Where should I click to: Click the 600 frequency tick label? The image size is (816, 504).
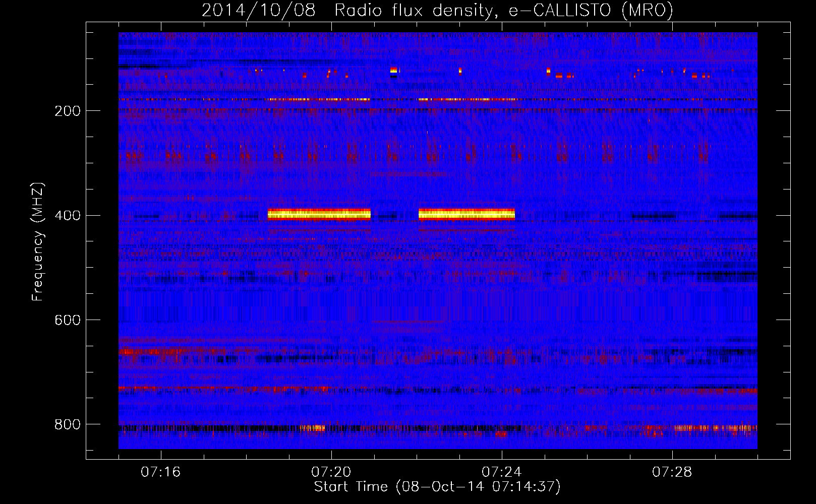pyautogui.click(x=68, y=321)
